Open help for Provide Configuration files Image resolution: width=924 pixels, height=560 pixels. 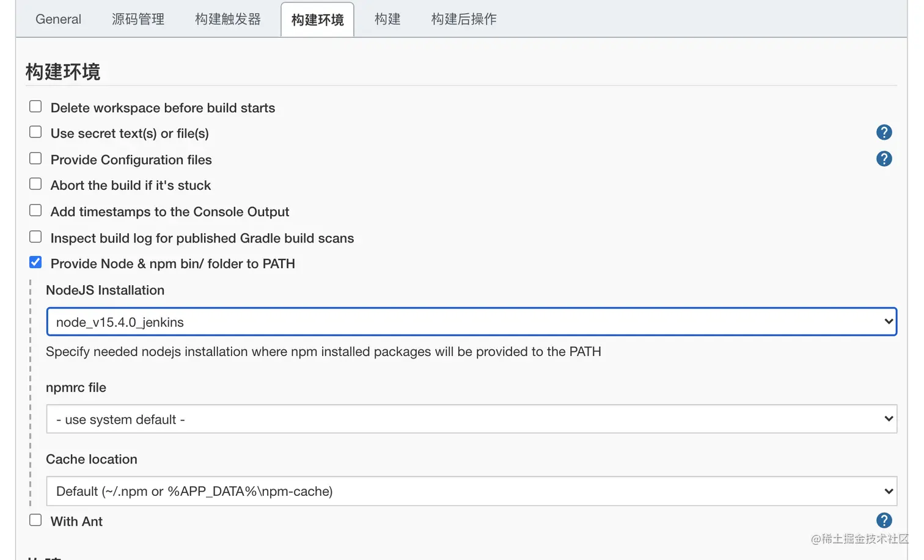coord(884,159)
